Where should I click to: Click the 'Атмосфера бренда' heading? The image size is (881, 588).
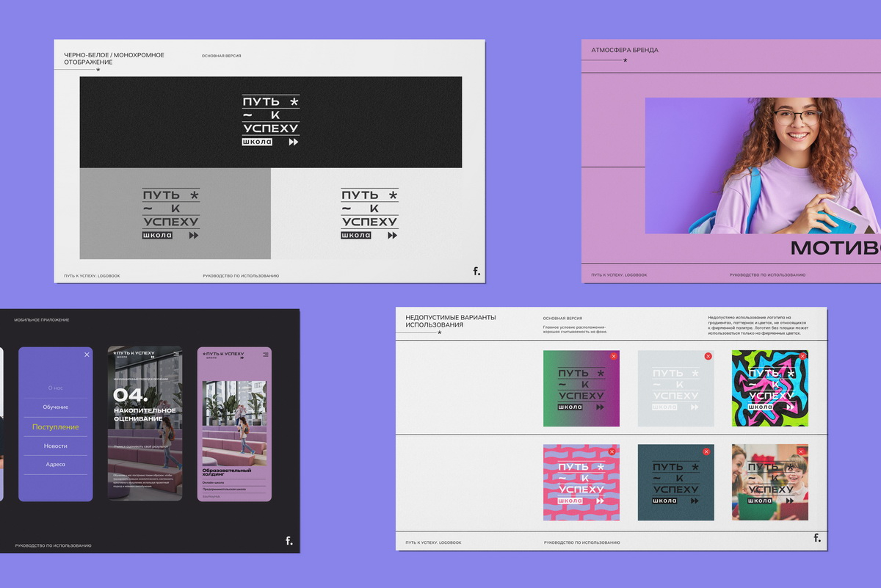(x=625, y=51)
